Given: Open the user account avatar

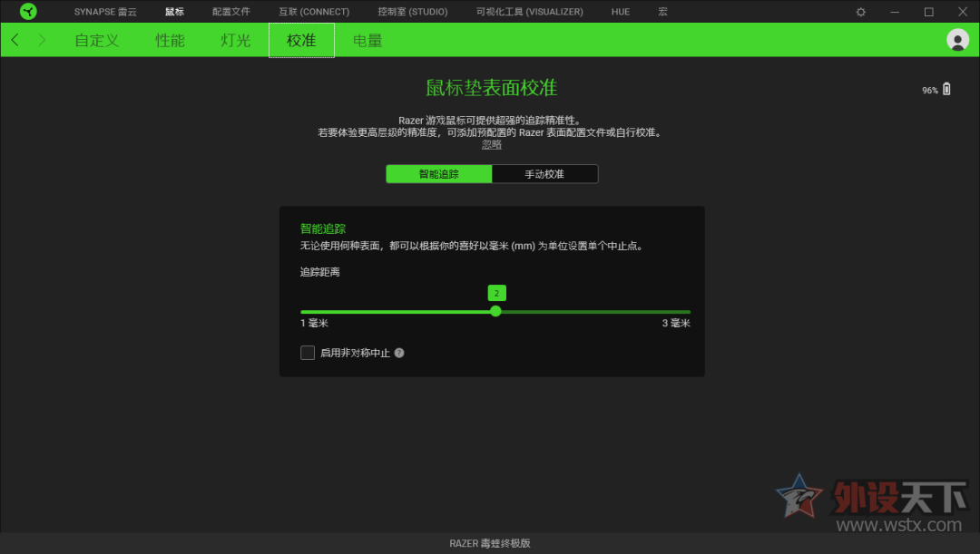Looking at the screenshot, I should coord(957,40).
